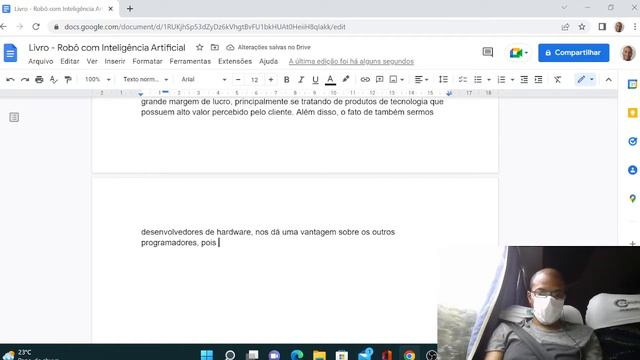View the Drive save status

pyautogui.click(x=269, y=47)
